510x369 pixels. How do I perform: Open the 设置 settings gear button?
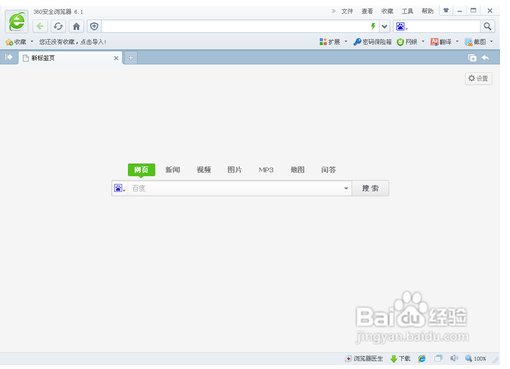click(x=478, y=79)
